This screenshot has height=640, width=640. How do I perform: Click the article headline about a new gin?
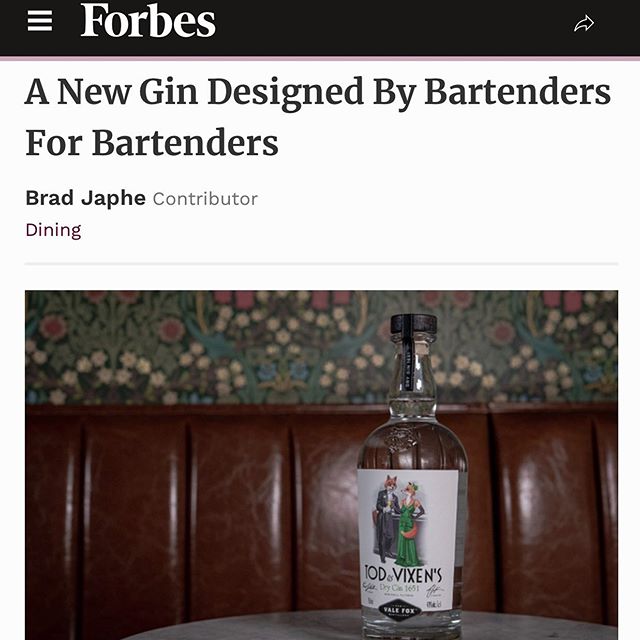coord(318,118)
